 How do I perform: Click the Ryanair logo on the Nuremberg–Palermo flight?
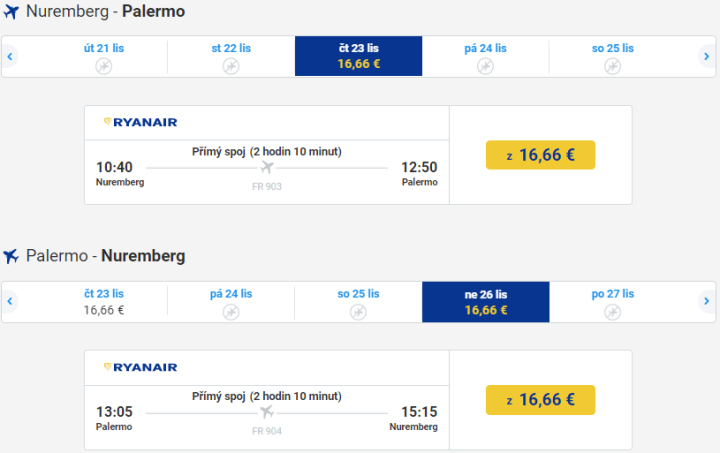pos(141,122)
